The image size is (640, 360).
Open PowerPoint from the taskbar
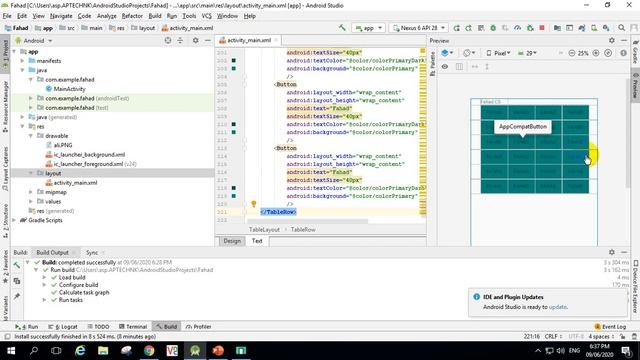pyautogui.click(x=218, y=351)
